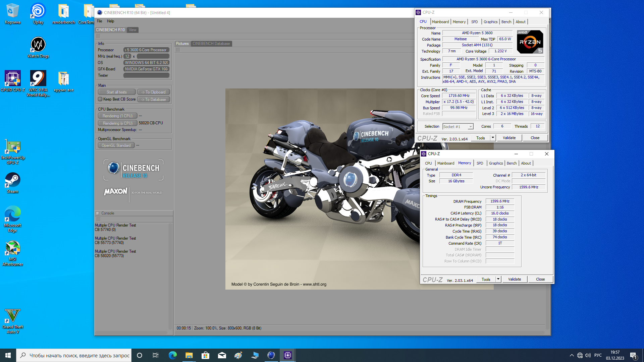Enable the Keep Best CB Score checkbox
The width and height of the screenshot is (644, 362).
tap(100, 99)
